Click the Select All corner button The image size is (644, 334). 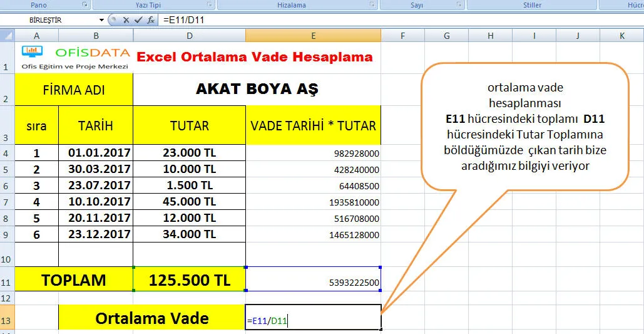pos(6,36)
